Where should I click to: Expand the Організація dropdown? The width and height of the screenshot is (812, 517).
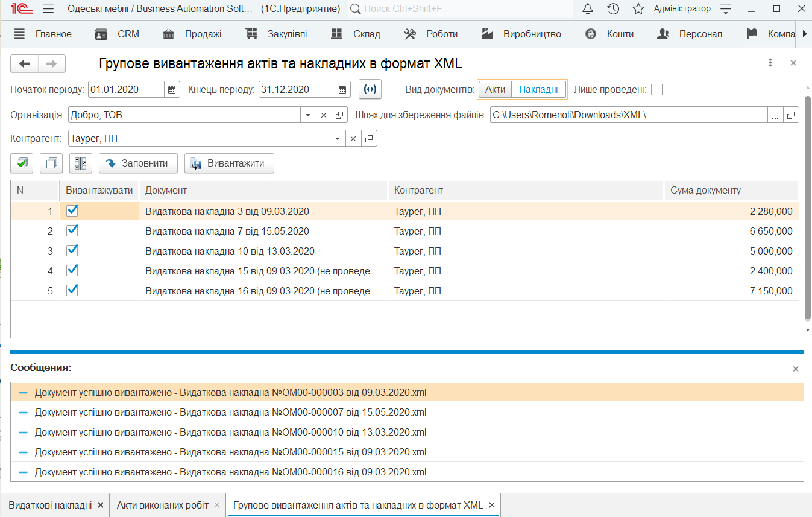pos(308,115)
